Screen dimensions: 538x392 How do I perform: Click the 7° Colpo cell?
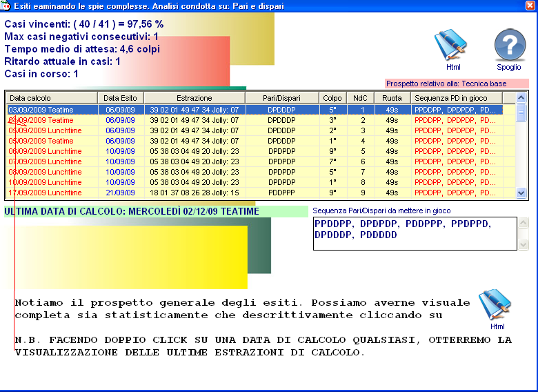point(333,161)
